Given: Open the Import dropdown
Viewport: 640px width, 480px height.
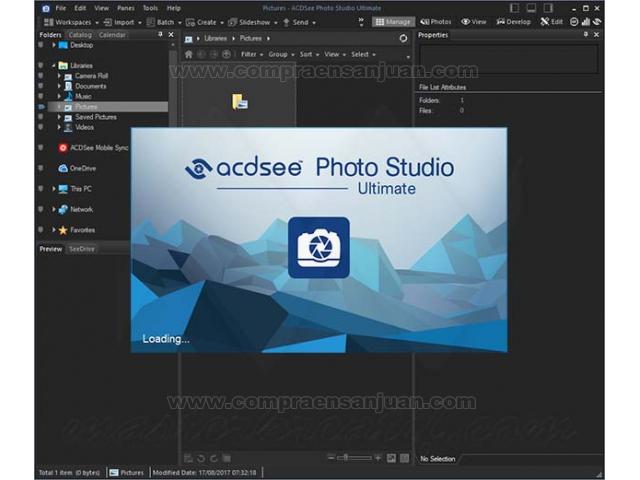Looking at the screenshot, I should pos(122,22).
